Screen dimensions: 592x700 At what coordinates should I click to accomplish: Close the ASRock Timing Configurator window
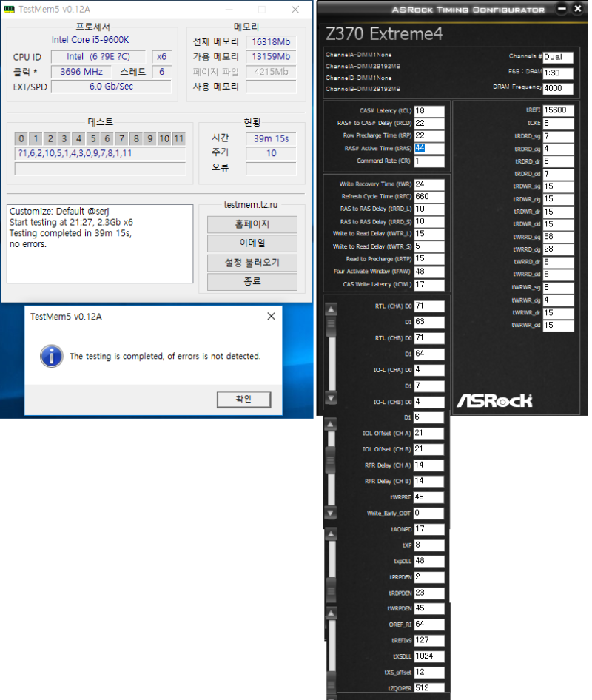click(578, 8)
